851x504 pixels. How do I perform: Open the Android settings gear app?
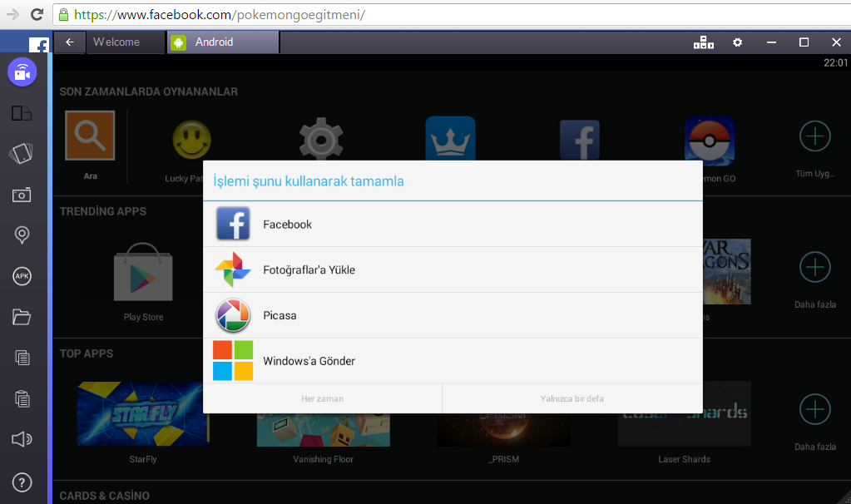321,139
